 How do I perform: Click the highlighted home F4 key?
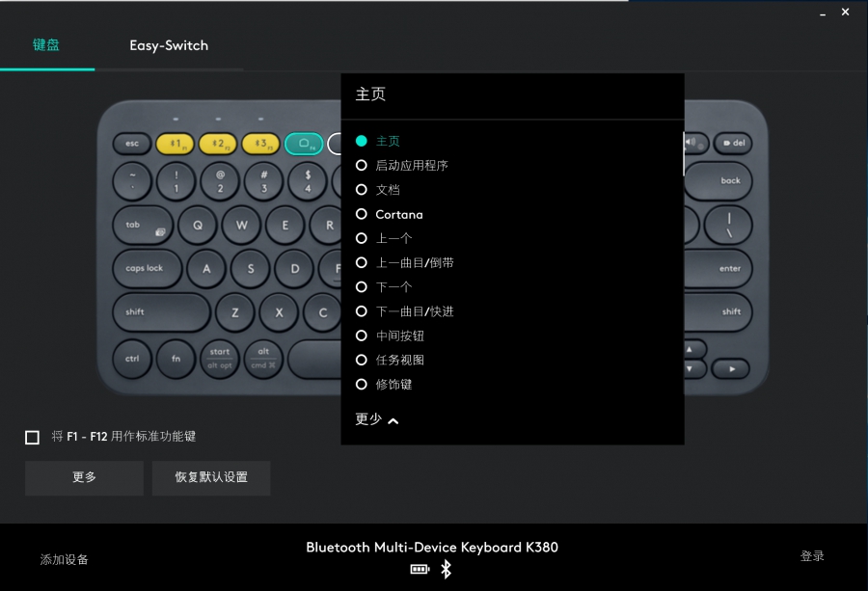point(304,144)
